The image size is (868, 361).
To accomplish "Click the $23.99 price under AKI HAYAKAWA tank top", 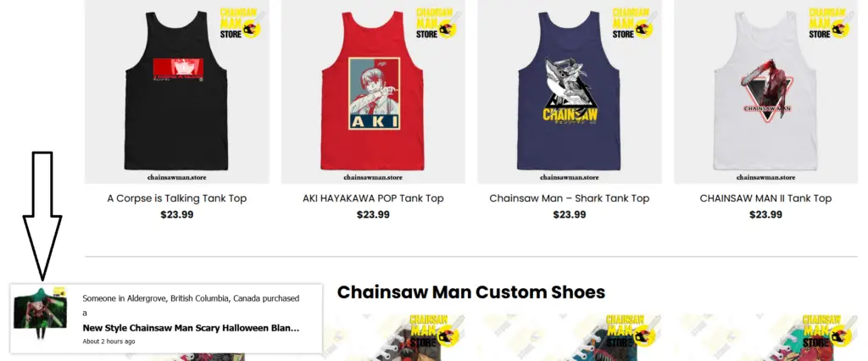I will [373, 215].
